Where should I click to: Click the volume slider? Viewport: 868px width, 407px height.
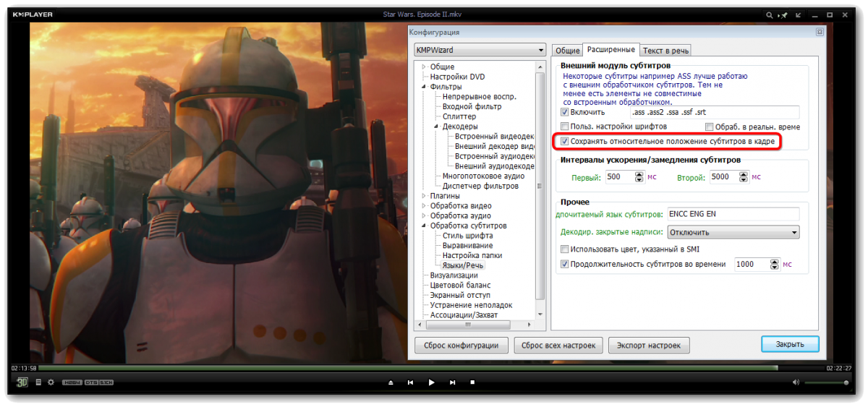(826, 382)
